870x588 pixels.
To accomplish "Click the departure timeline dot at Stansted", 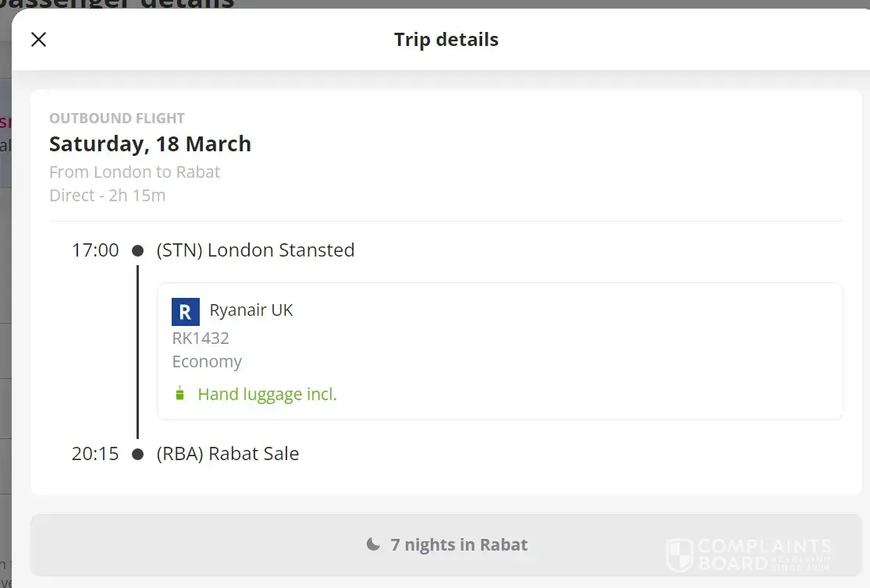I will pos(138,250).
